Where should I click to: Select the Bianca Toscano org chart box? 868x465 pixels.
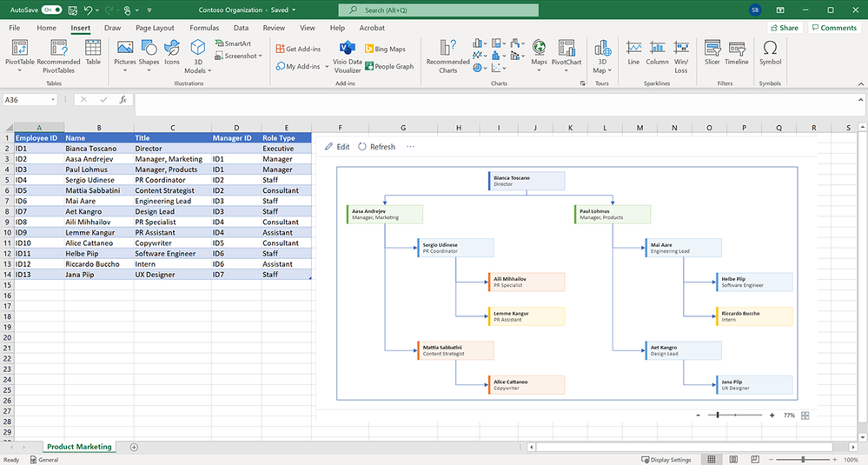[527, 181]
